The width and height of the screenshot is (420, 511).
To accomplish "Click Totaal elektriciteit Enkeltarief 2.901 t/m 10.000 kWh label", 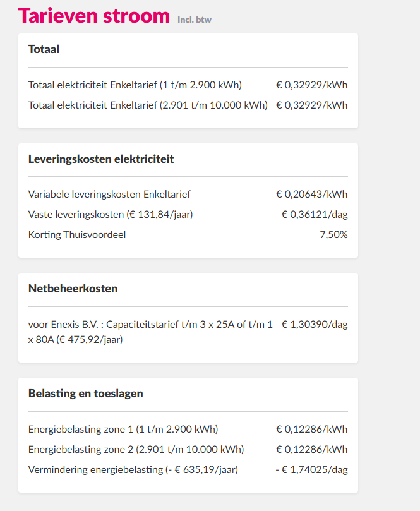I will pyautogui.click(x=148, y=105).
